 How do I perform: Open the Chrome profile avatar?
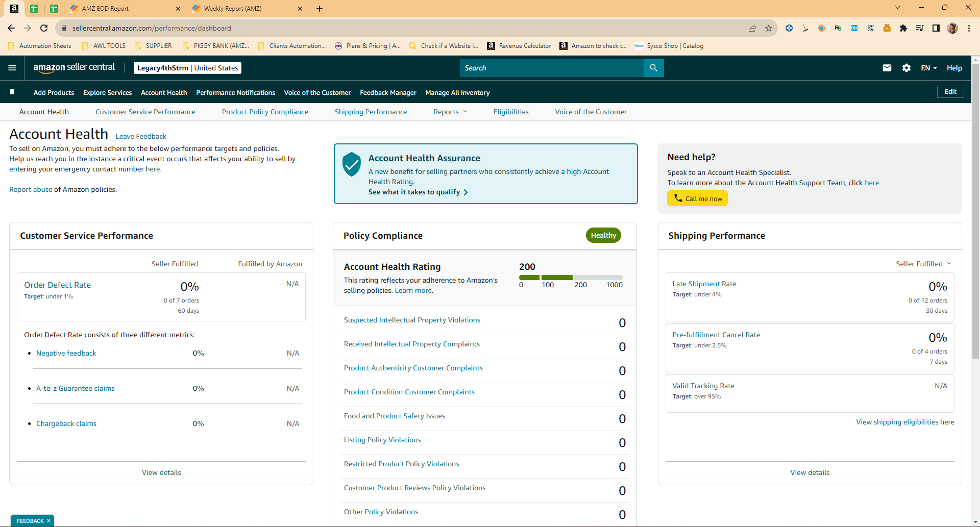[x=952, y=28]
